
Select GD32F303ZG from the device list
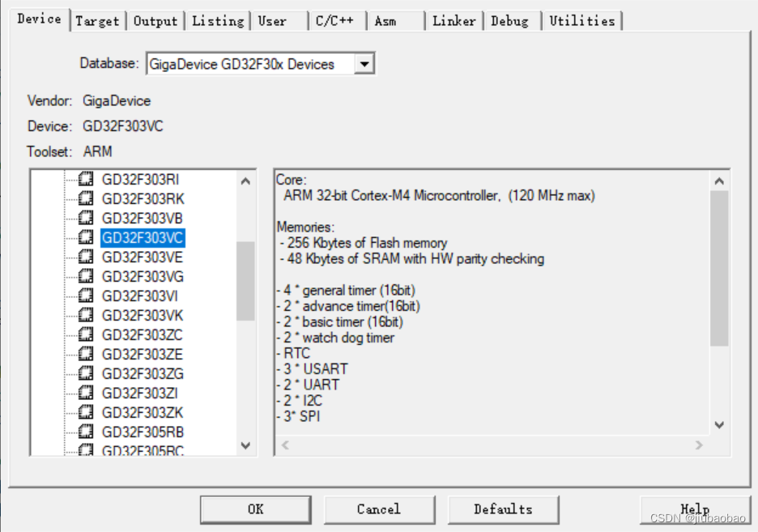point(143,373)
